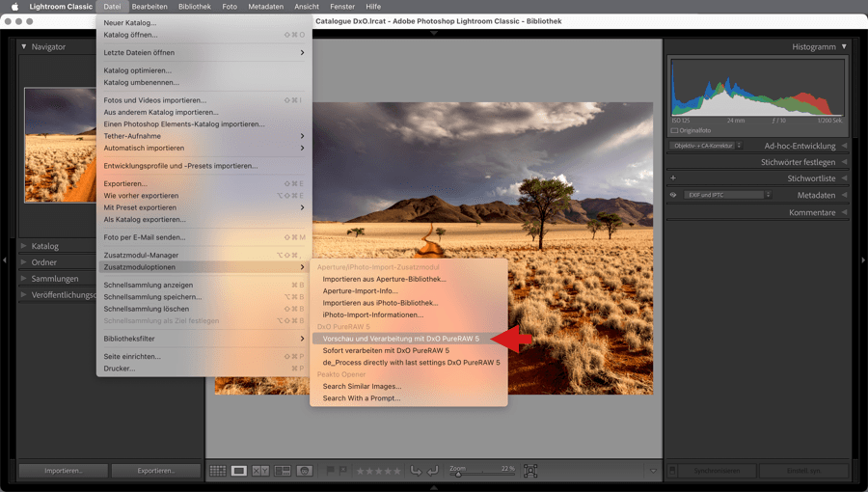
Task: Open EXIF und IPTC metadata dropdown
Action: (727, 195)
